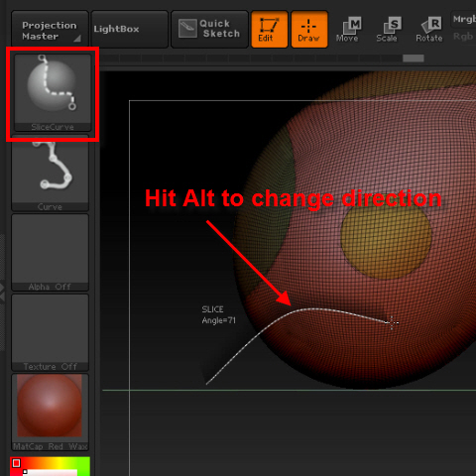This screenshot has height=476, width=476.
Task: Open the Texture Off picker
Action: coord(50,332)
